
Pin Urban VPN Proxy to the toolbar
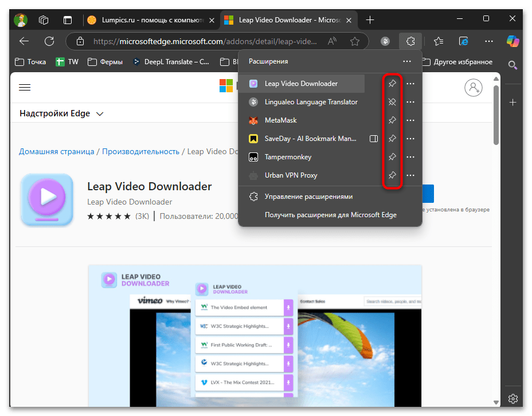tap(392, 175)
